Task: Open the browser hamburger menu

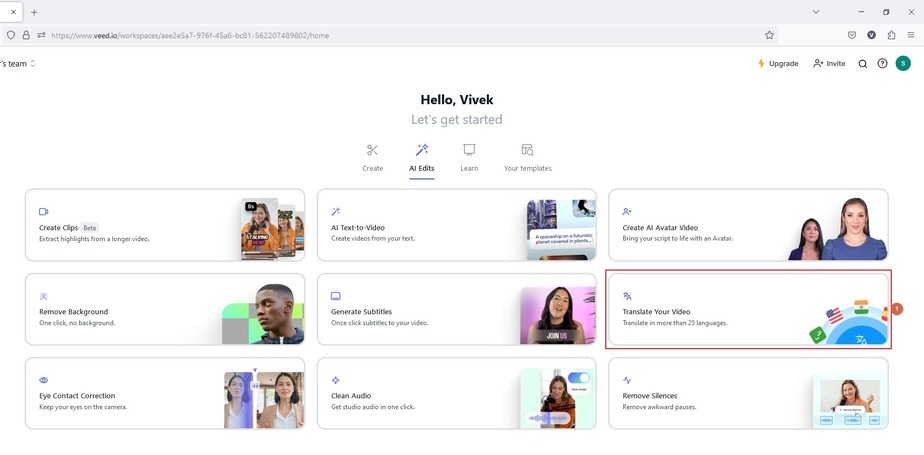Action: (910, 35)
